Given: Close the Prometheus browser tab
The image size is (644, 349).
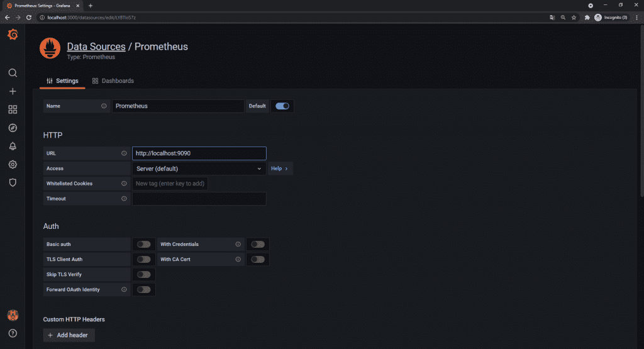Looking at the screenshot, I should [x=77, y=6].
